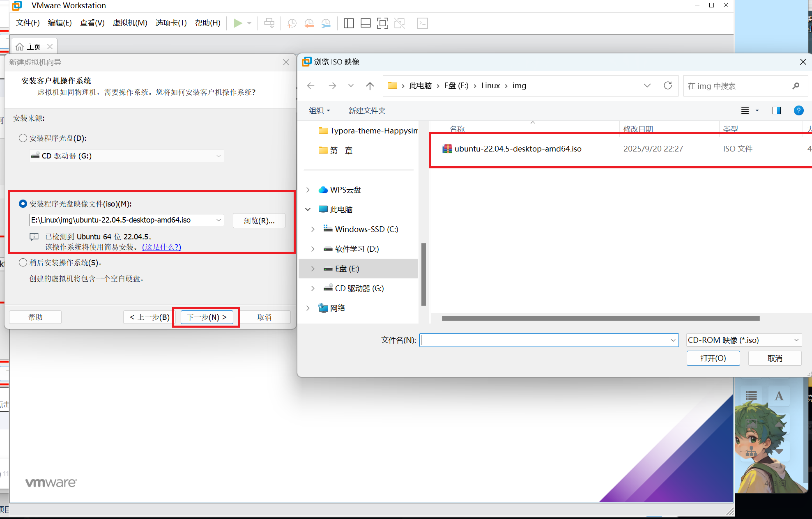812x519 pixels.
Task: Follow the (这是什么?) help link
Action: pyautogui.click(x=161, y=247)
